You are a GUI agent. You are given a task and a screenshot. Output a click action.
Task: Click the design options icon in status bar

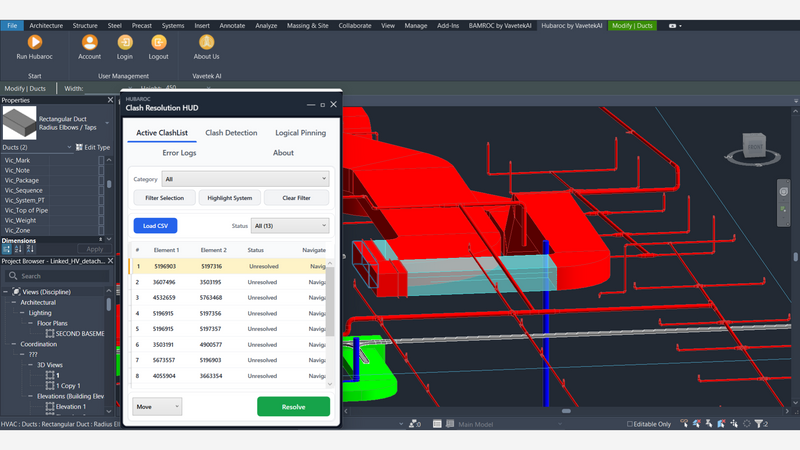click(437, 423)
